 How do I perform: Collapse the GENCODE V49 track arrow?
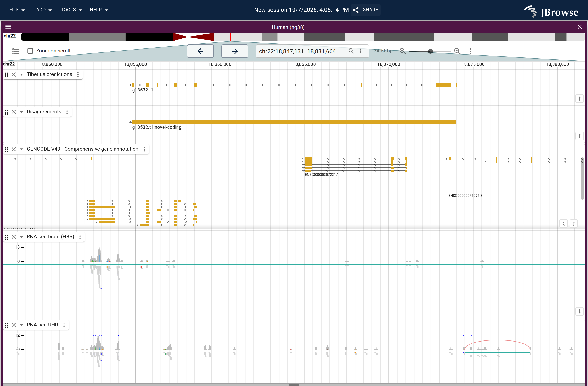pyautogui.click(x=21, y=149)
